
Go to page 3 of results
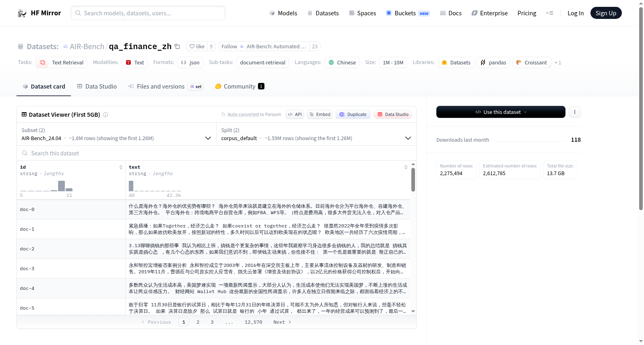212,322
